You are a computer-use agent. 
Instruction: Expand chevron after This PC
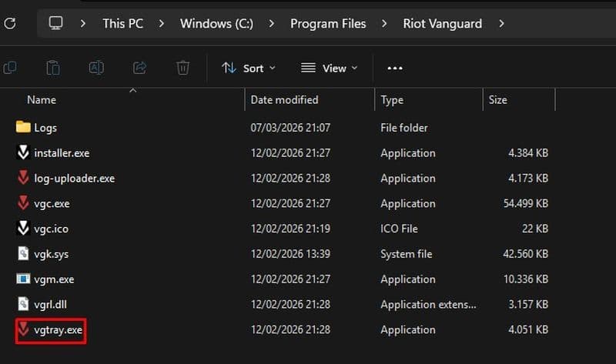point(162,24)
